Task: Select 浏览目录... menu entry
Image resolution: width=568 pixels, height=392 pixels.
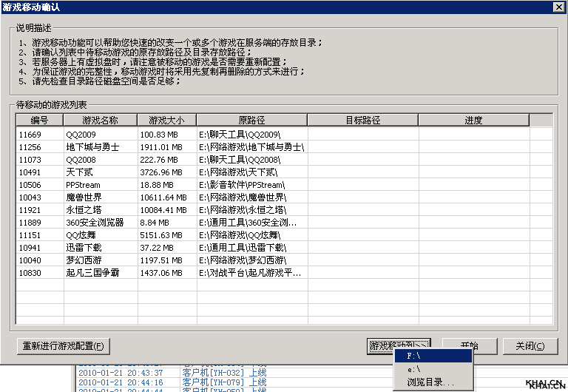Action: pyautogui.click(x=433, y=382)
